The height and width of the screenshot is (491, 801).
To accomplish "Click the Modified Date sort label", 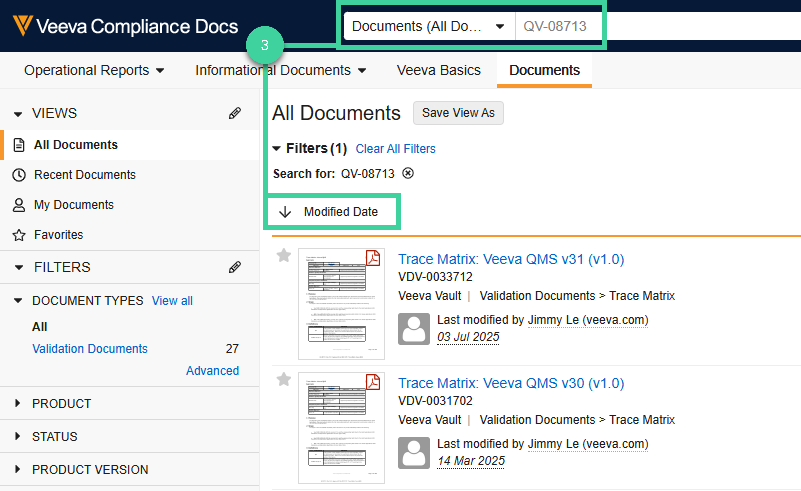I will 341,212.
